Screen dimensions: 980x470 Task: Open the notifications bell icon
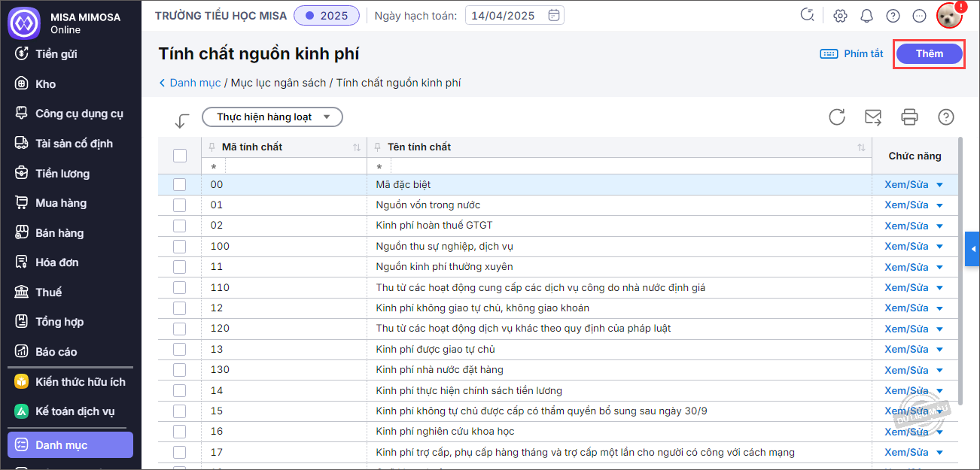(866, 16)
